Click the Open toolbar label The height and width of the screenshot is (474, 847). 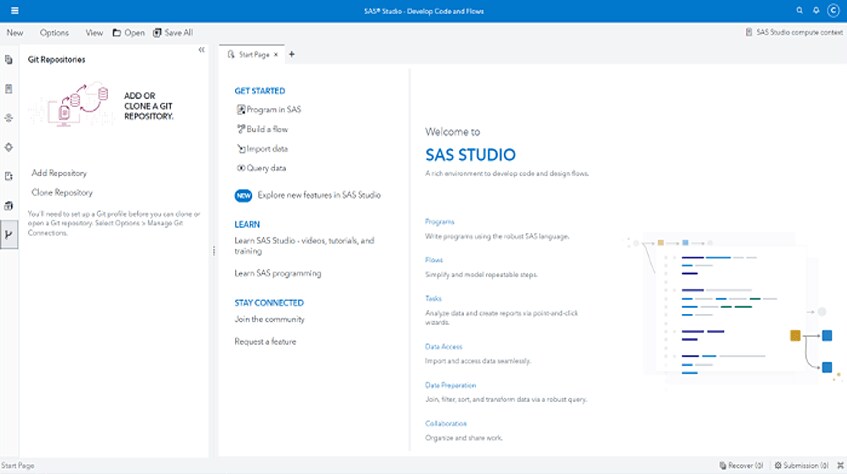click(135, 32)
